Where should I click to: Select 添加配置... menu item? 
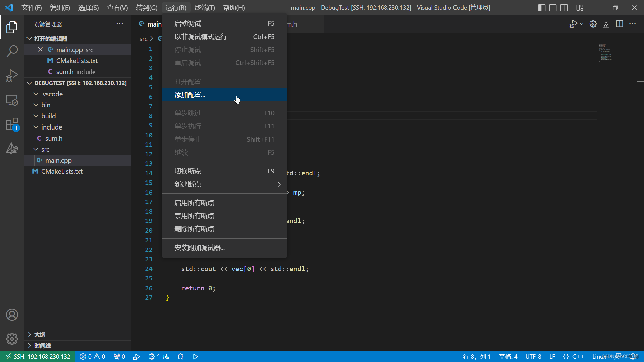pos(224,95)
